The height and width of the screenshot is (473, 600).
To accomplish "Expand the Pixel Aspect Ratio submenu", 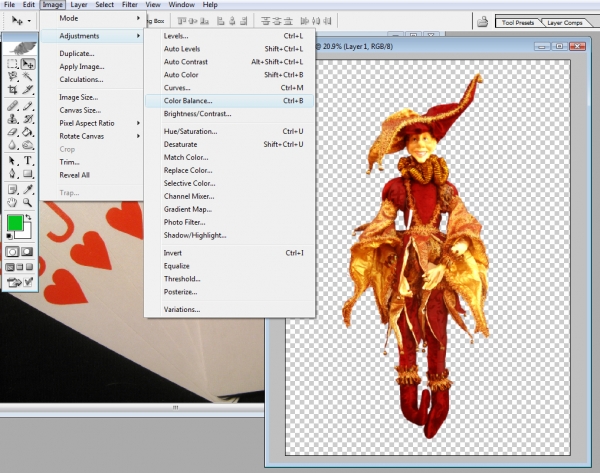I will tap(92, 123).
